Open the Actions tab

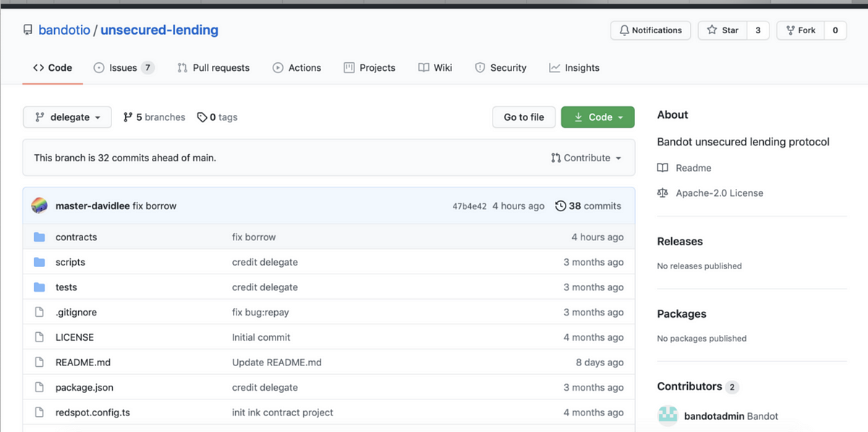pos(297,67)
